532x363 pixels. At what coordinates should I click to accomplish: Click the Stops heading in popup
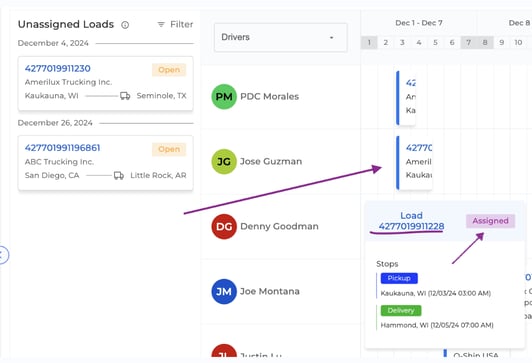point(387,264)
